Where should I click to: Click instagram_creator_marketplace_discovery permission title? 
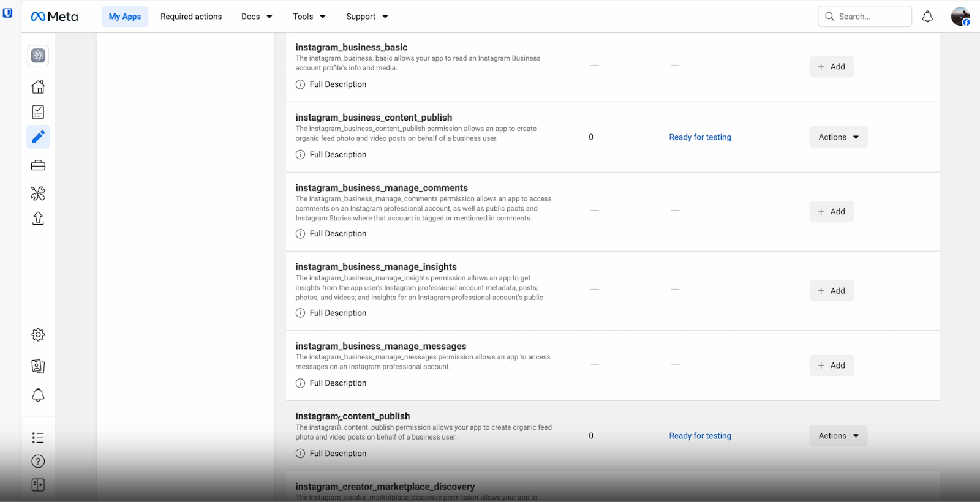click(x=385, y=487)
